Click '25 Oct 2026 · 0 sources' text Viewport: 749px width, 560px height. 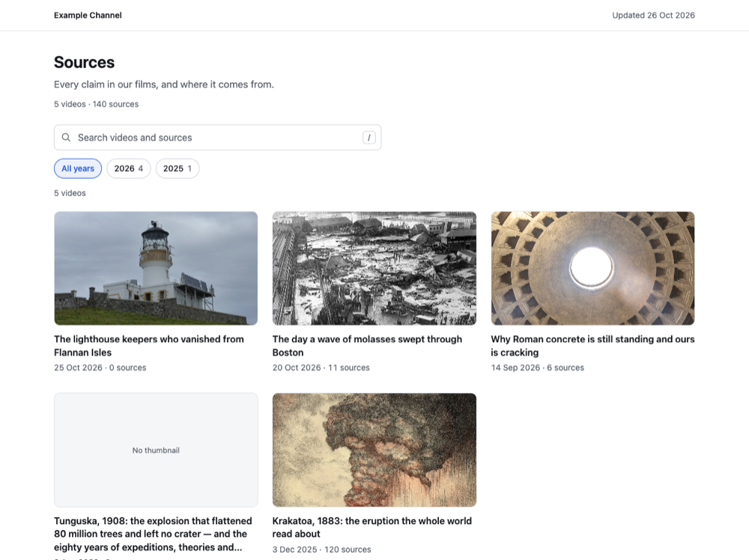tap(100, 368)
